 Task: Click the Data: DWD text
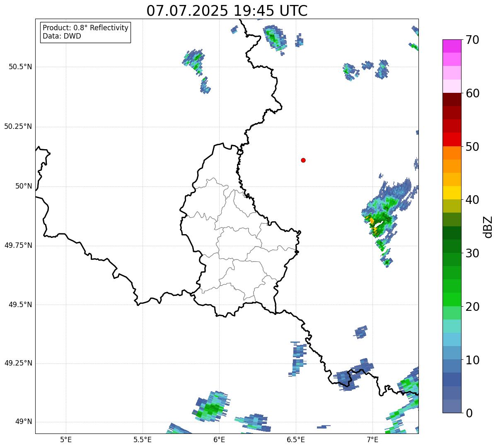click(x=62, y=36)
